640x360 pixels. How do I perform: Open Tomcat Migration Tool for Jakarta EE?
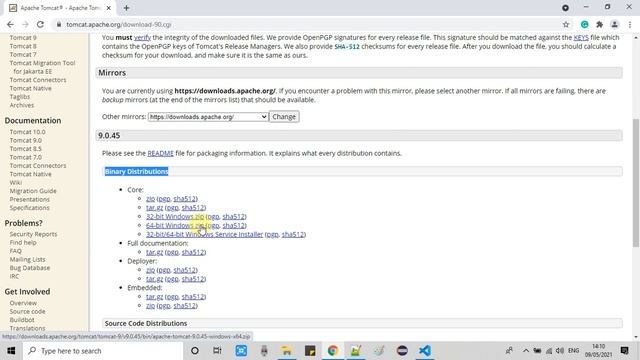click(42, 67)
